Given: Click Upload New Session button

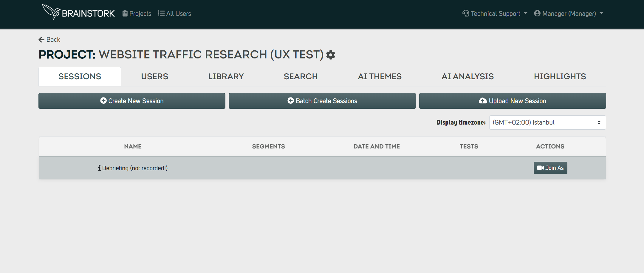Looking at the screenshot, I should (x=513, y=101).
